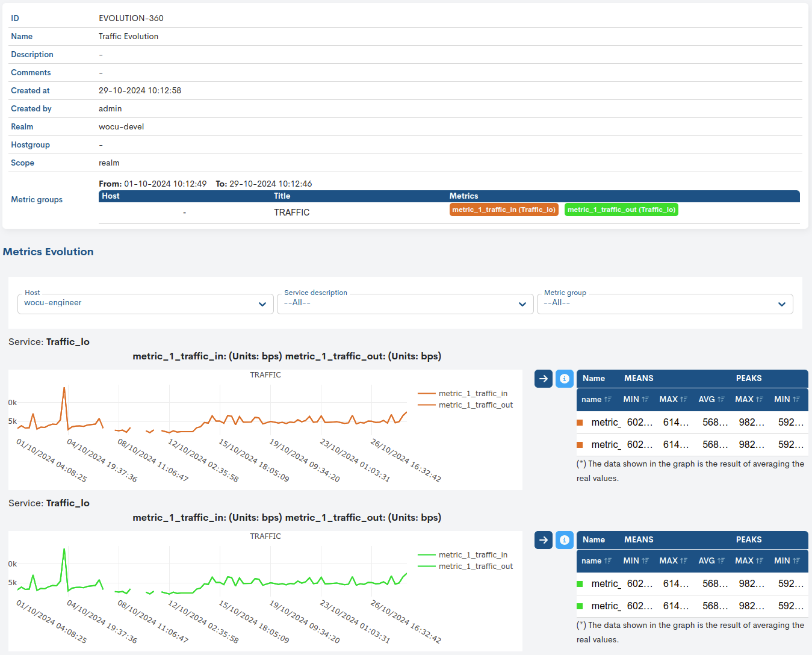This screenshot has height=655, width=812.
Task: Click the arrow button beside the orange chart
Action: pyautogui.click(x=544, y=379)
